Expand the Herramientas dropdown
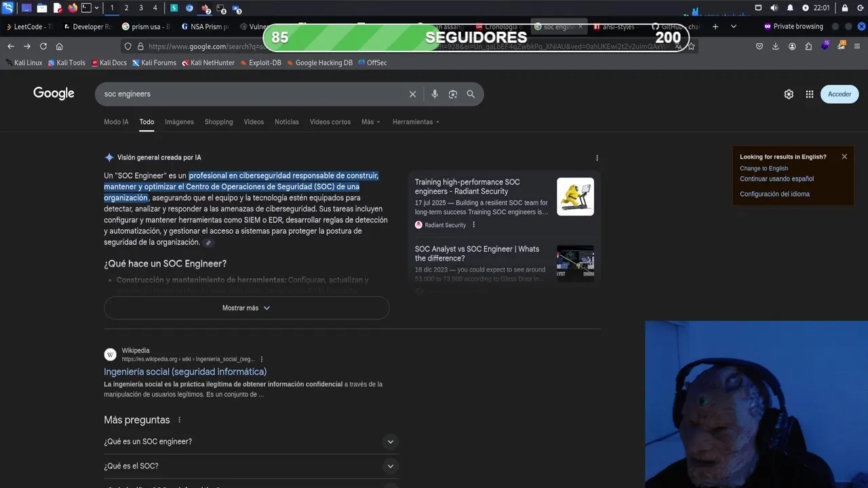 tap(416, 122)
